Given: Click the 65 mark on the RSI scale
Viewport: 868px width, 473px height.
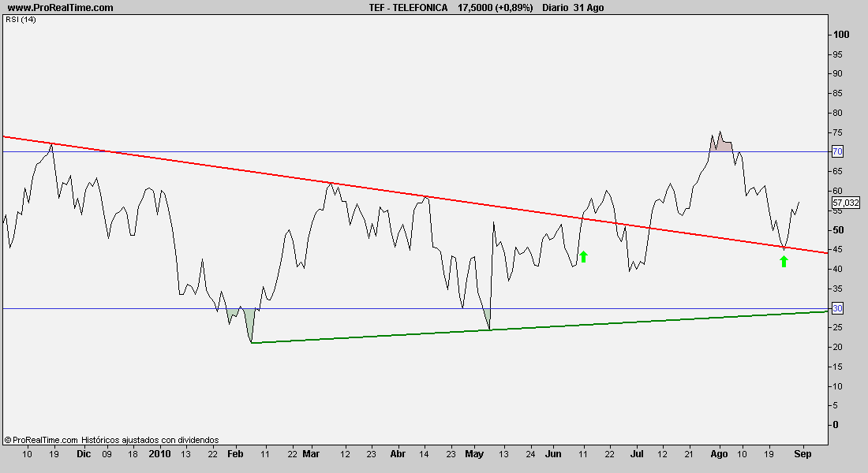Looking at the screenshot, I should click(837, 172).
